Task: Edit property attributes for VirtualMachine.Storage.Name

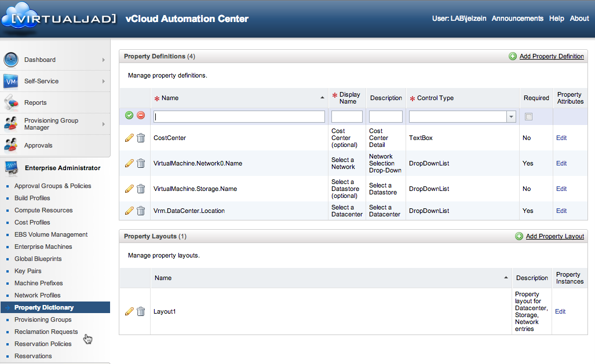Action: [561, 189]
